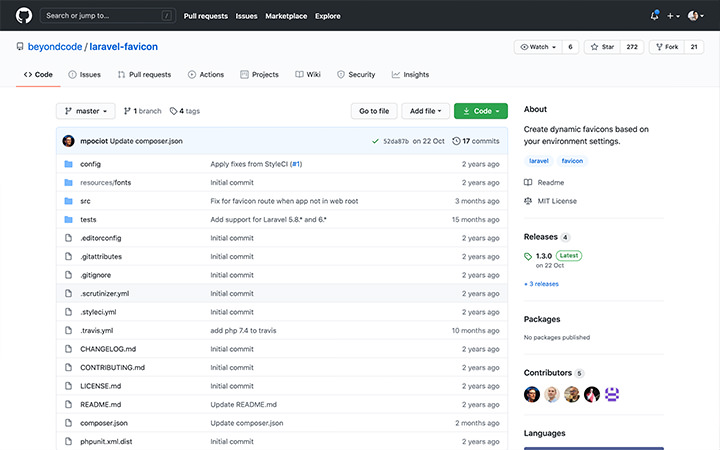Open the config folder
Image resolution: width=720 pixels, height=450 pixels.
click(x=90, y=164)
